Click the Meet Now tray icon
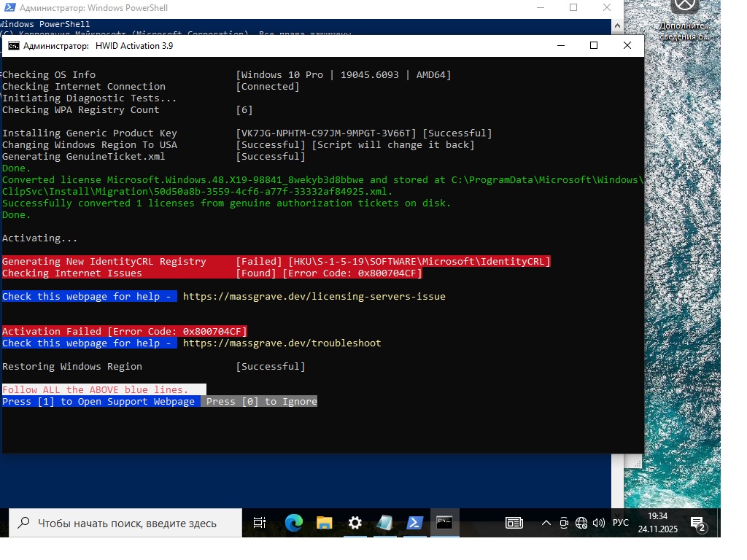 [x=564, y=523]
